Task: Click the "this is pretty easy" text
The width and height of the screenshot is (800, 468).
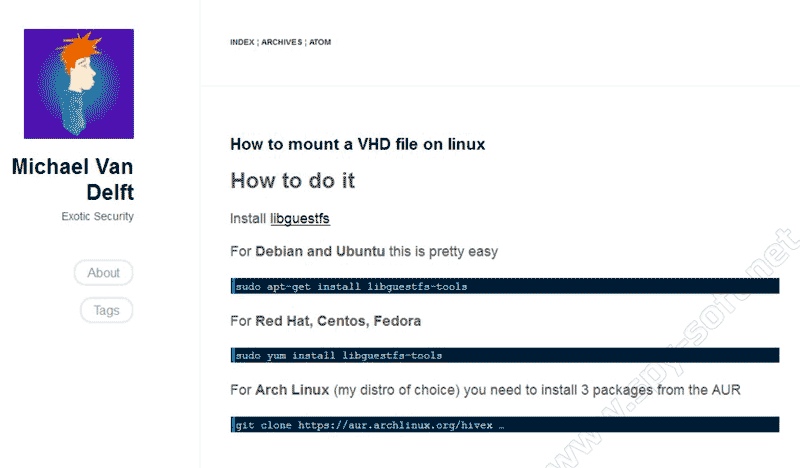Action: coord(442,251)
